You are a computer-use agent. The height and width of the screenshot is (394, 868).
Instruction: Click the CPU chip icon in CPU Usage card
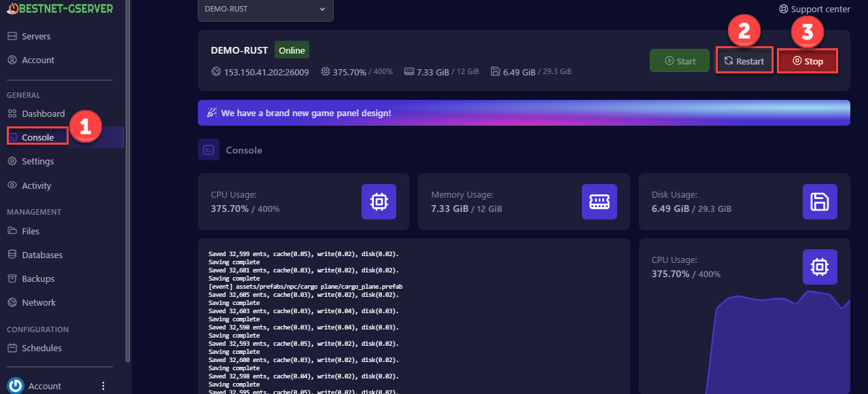pos(379,201)
